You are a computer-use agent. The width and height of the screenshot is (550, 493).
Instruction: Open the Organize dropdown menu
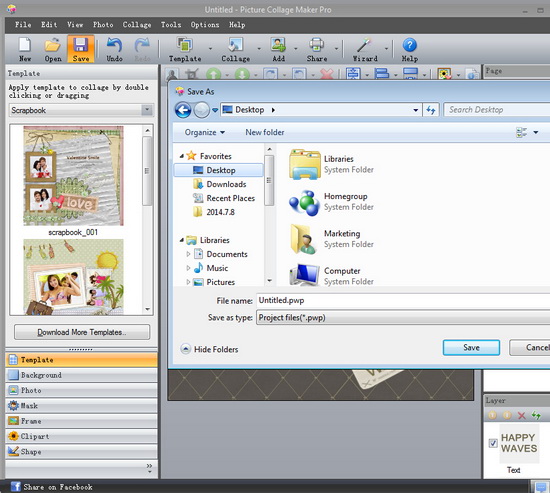click(x=204, y=132)
